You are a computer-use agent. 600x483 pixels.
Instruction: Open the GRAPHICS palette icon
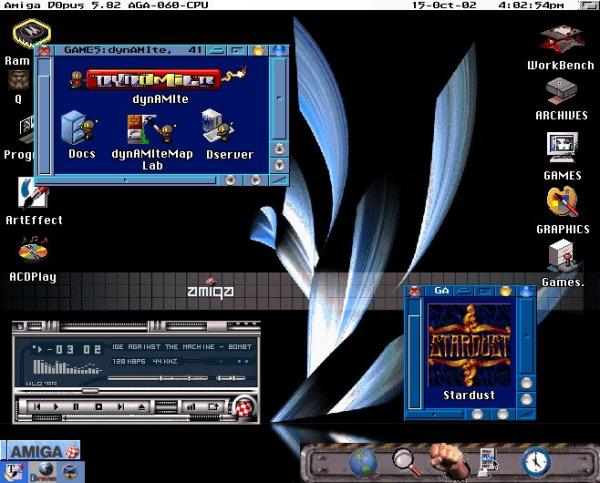(x=562, y=202)
